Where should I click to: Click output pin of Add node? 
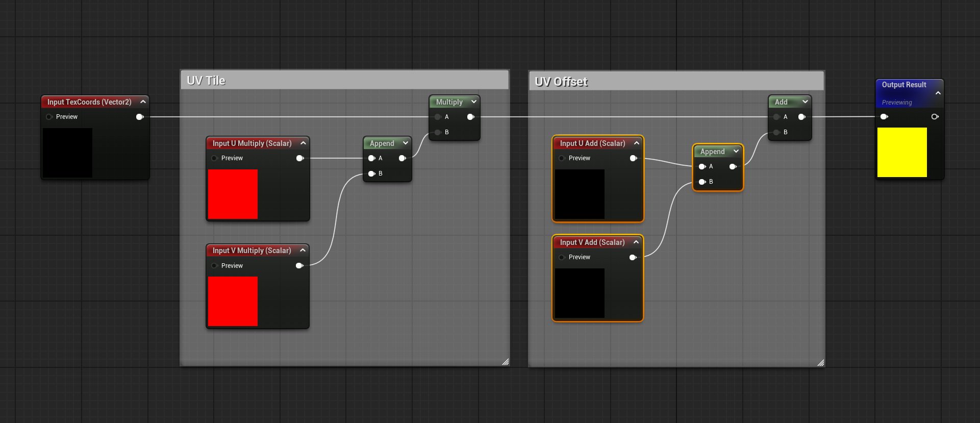(802, 117)
